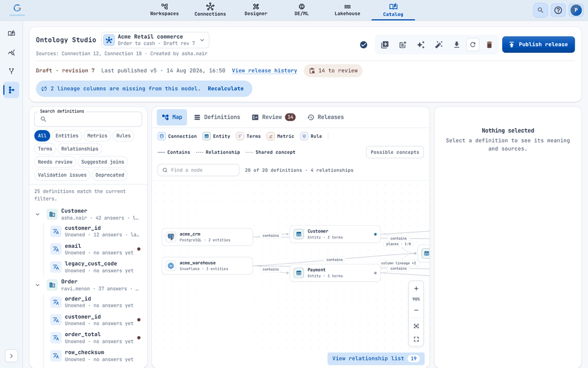Click the AI sparkles toolbar icon
This screenshot has height=368, width=588.
pyautogui.click(x=421, y=45)
